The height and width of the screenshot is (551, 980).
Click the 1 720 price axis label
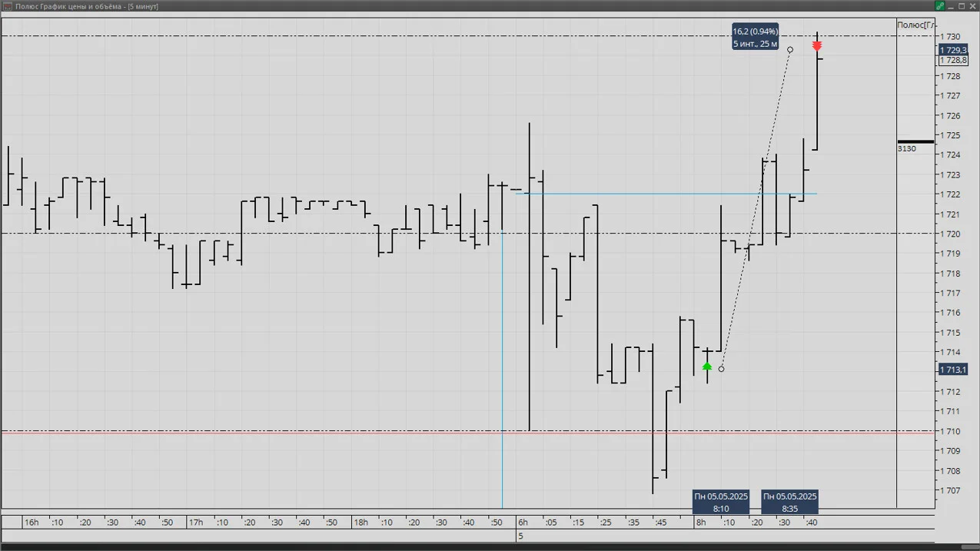click(x=951, y=234)
